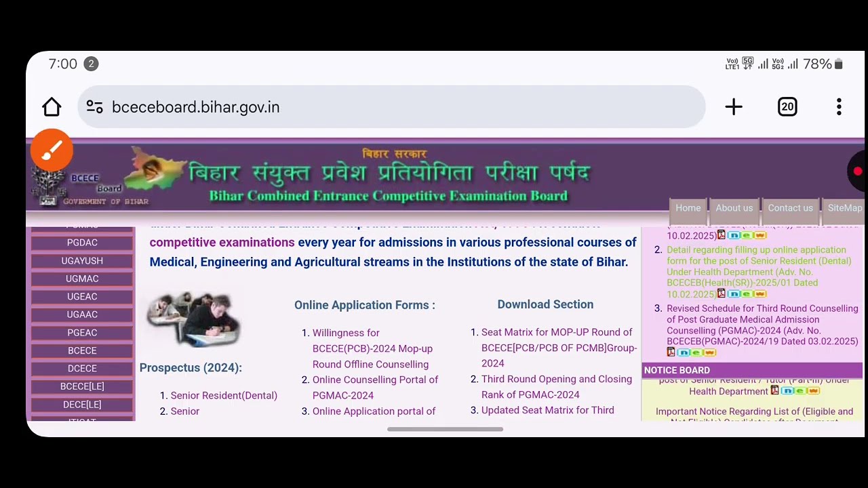868x488 pixels.
Task: Open Willingness for BCECE(PCB)-2024 Mop-up link
Action: click(372, 348)
